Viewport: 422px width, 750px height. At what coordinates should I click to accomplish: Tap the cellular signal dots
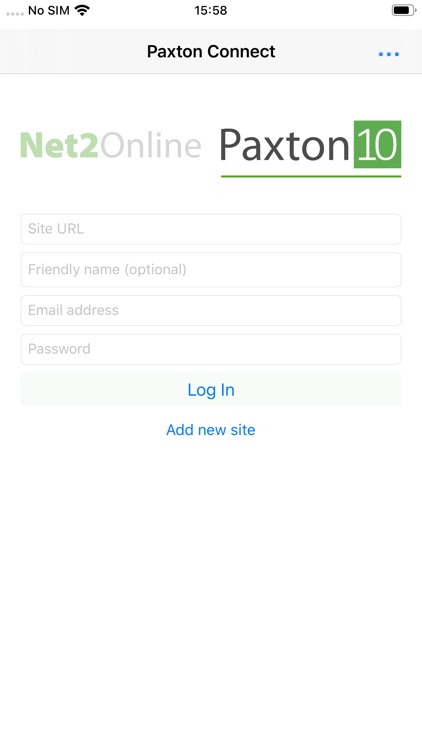pyautogui.click(x=15, y=14)
